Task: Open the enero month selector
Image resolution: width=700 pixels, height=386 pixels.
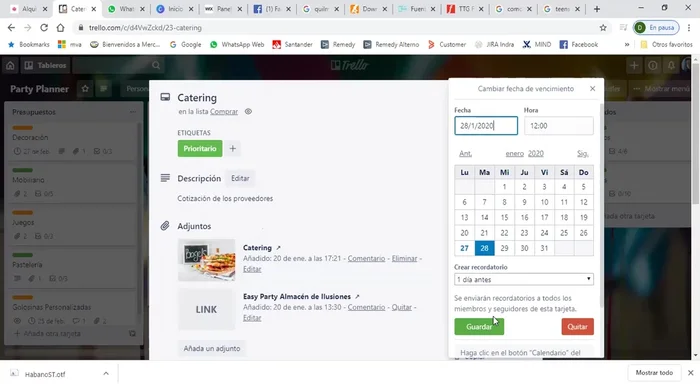Action: click(x=515, y=154)
